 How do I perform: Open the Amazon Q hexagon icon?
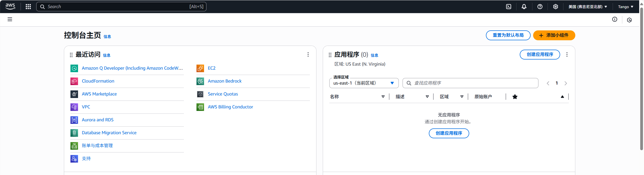pos(629,20)
